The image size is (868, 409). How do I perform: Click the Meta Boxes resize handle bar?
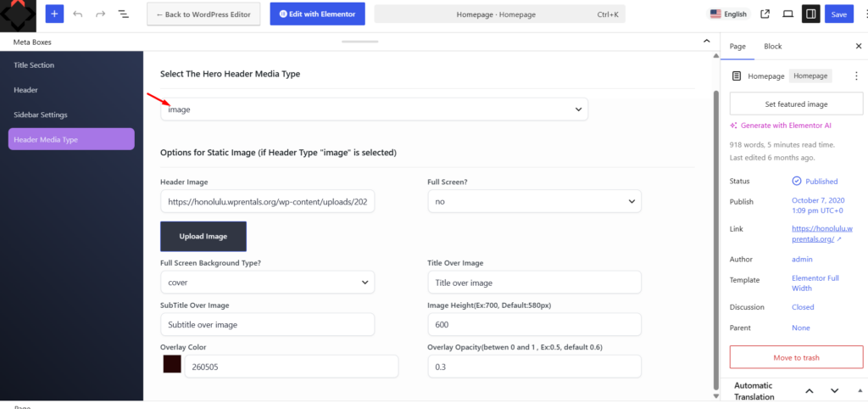pos(359,42)
